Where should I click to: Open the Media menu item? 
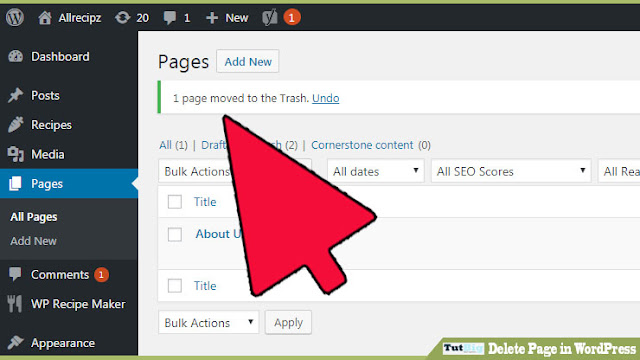[x=48, y=154]
